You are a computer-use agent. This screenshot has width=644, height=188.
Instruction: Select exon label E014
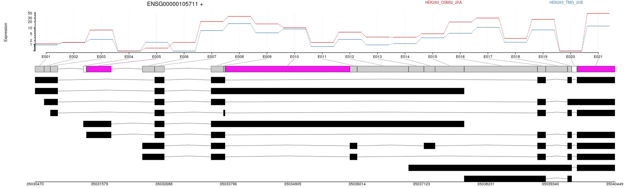click(x=405, y=57)
